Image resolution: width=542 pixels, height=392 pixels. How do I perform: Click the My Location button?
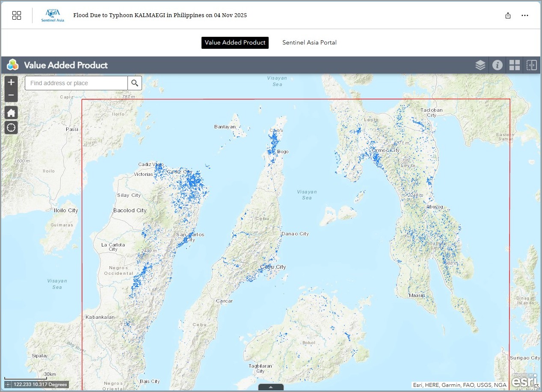(11, 127)
